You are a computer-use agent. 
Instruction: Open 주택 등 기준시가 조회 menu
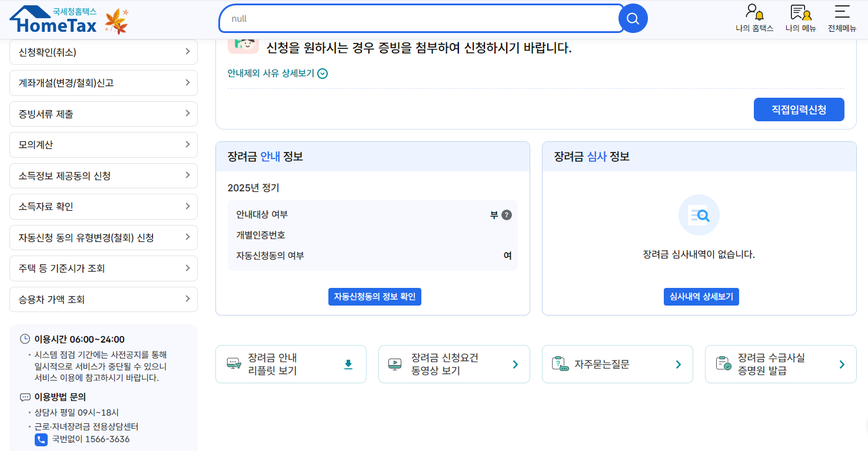tap(104, 268)
